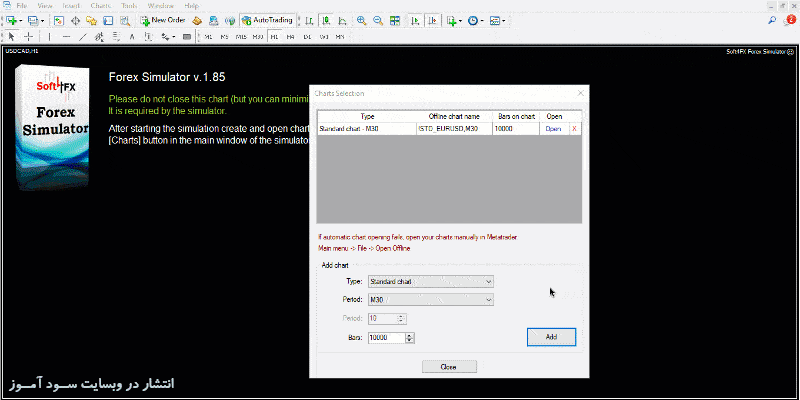Open the red notification alert icon
This screenshot has height=400, width=800.
click(790, 20)
